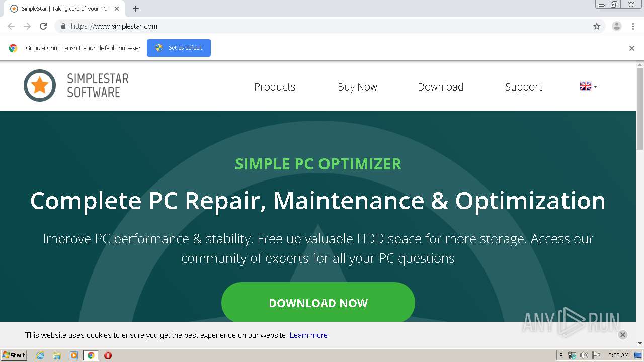Viewport: 644px width, 362px height.
Task: Open the language flag dropdown
Action: [588, 86]
